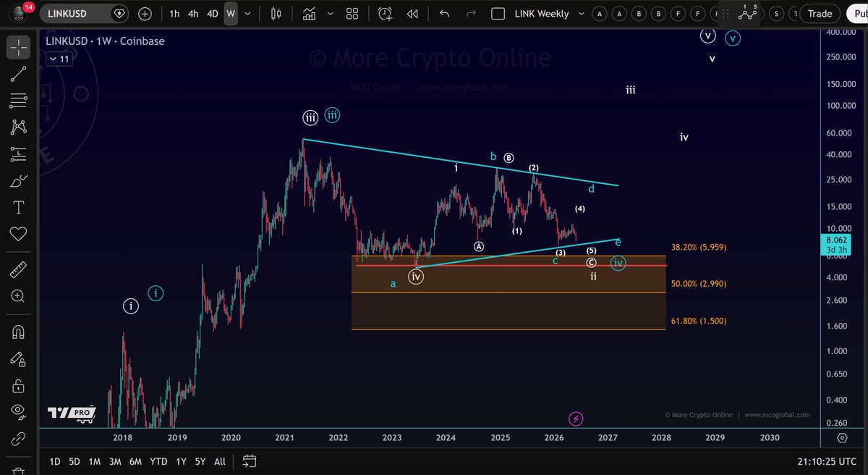Viewport: 868px width, 475px height.
Task: Create a new alert
Action: point(385,14)
